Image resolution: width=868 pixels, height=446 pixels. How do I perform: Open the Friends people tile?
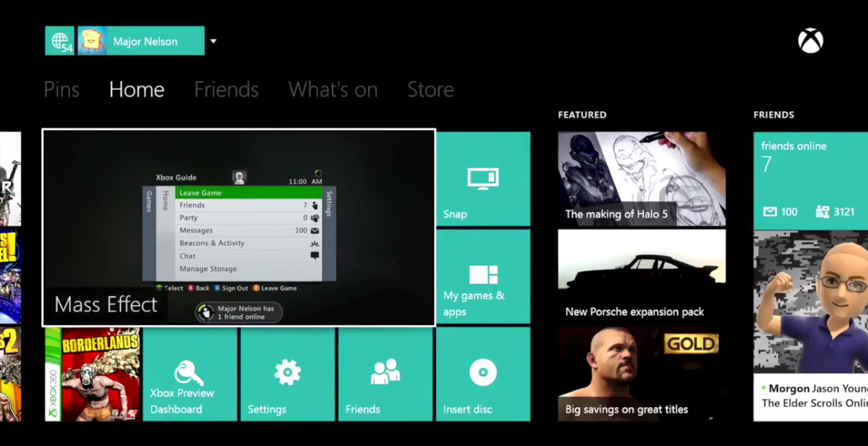pos(386,374)
